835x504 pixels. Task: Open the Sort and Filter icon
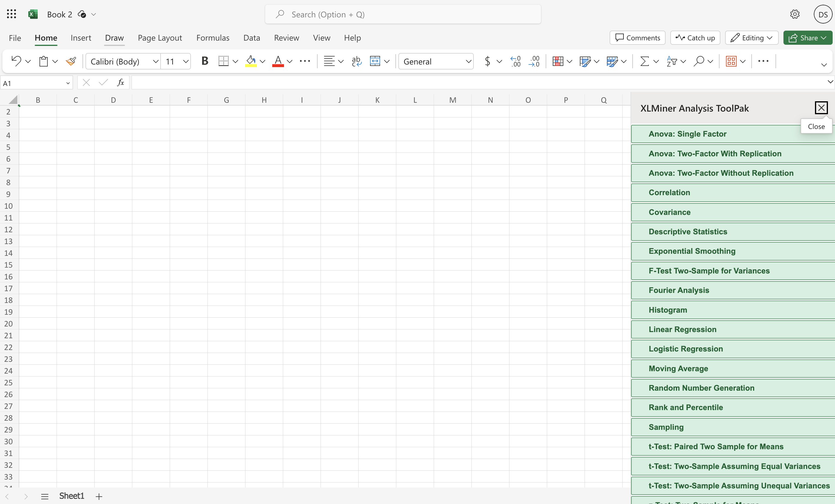coord(672,61)
